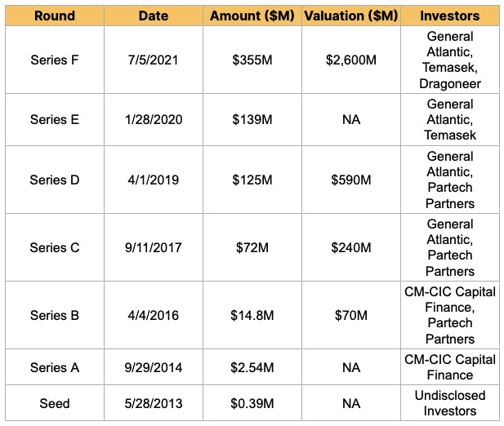Select the Series F round cell
This screenshot has height=426, width=504.
55,60
